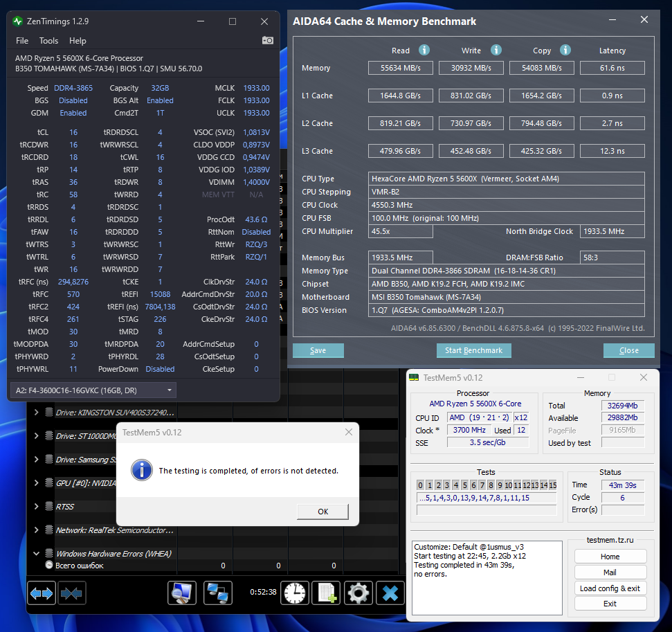The width and height of the screenshot is (672, 632).
Task: Open the Write info icon in AIDA64
Action: (496, 50)
